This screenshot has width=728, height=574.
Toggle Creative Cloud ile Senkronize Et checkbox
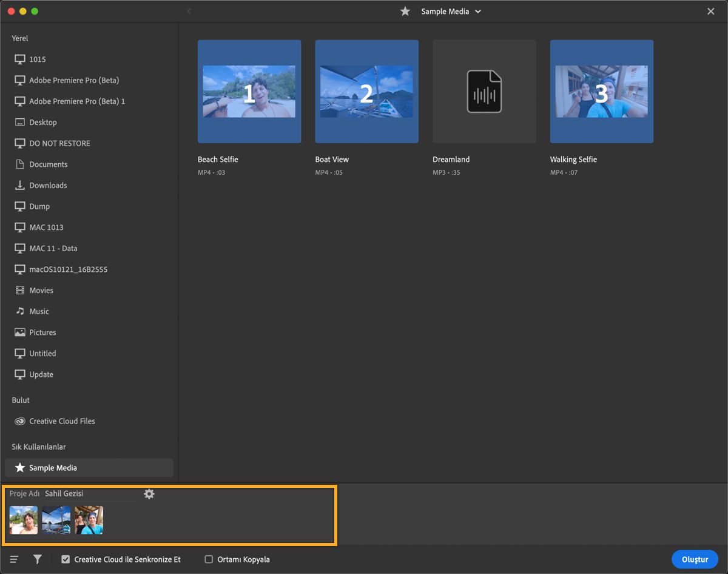coord(66,559)
